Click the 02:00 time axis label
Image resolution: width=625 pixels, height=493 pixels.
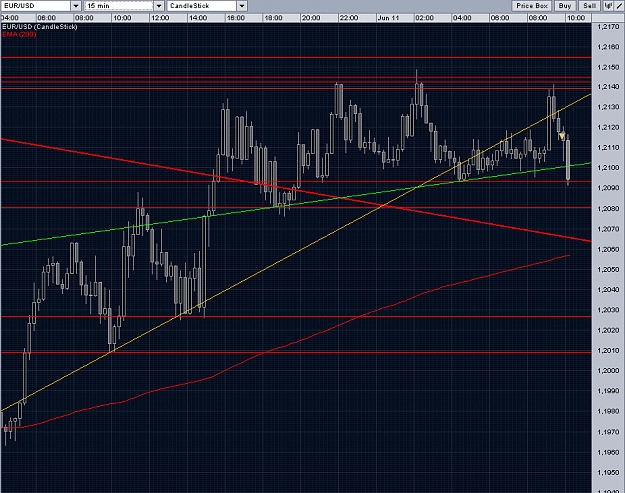pos(424,18)
